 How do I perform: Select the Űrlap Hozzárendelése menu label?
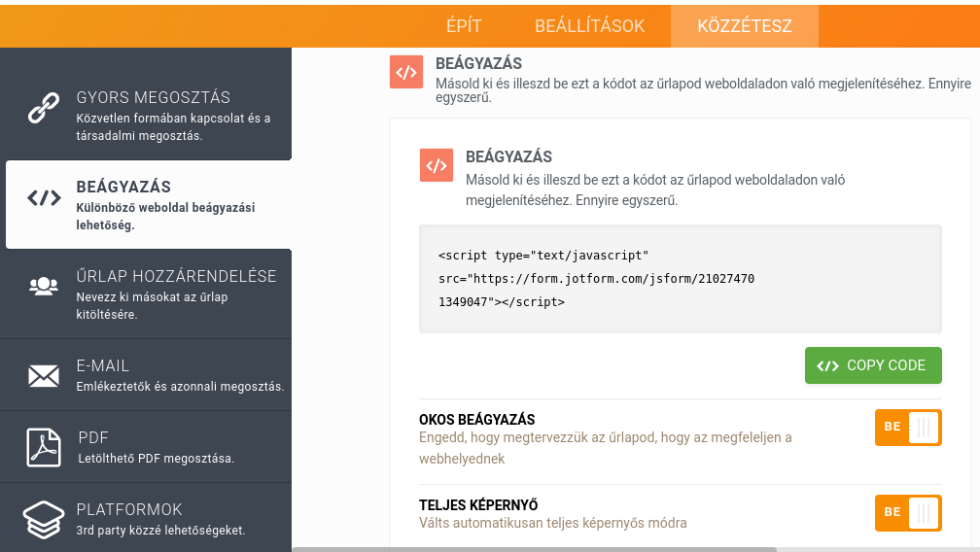[176, 277]
